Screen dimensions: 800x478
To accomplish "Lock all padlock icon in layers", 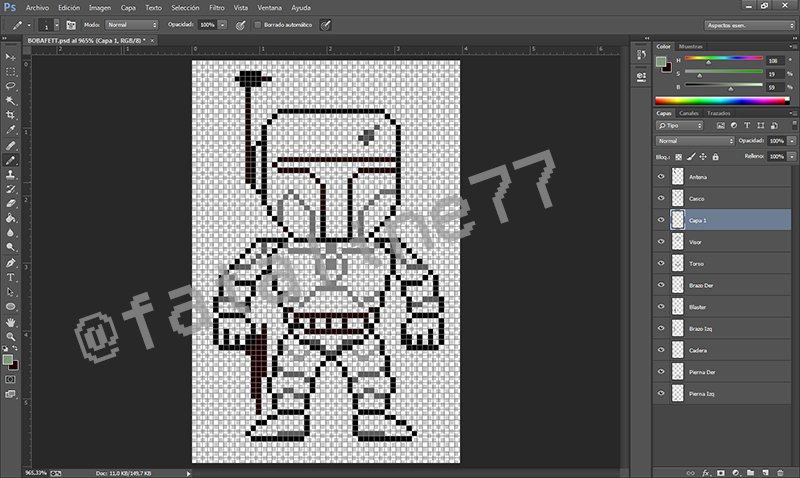I will (715, 157).
